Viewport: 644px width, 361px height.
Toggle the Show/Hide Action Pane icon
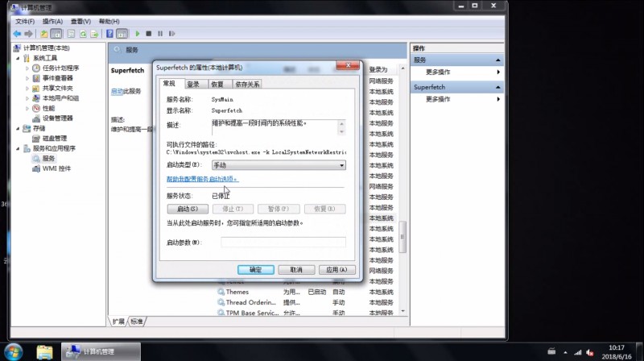(122, 34)
